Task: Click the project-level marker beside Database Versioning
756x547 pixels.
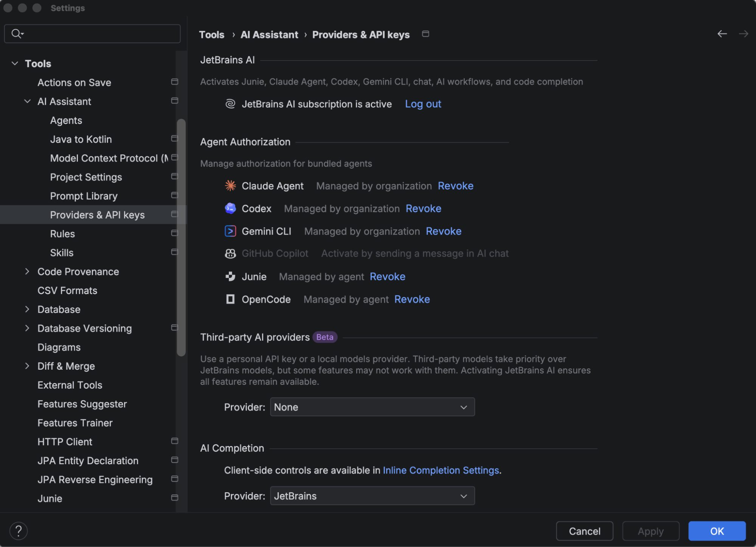Action: [174, 328]
